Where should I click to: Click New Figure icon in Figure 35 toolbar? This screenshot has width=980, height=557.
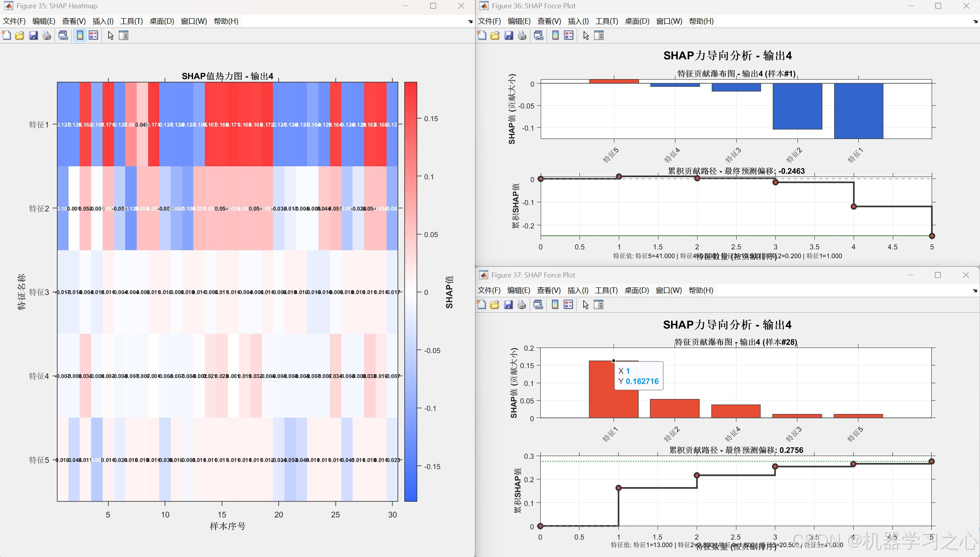(6, 36)
